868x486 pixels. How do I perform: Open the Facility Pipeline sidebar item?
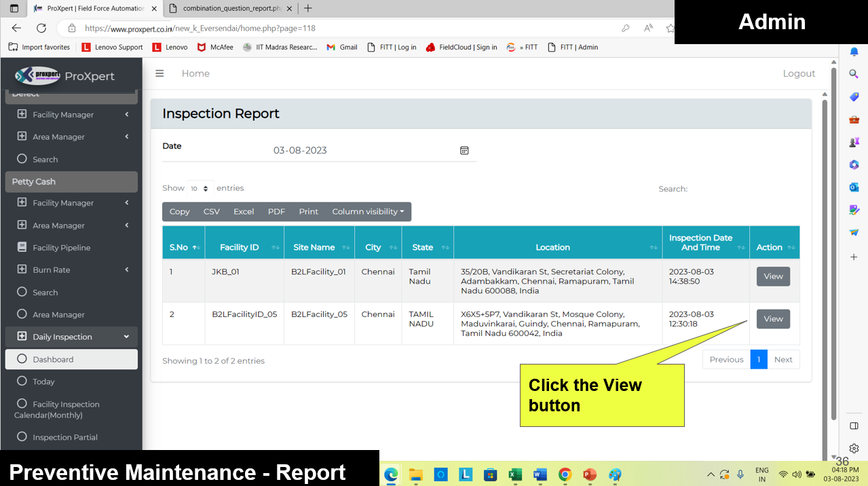coord(61,248)
